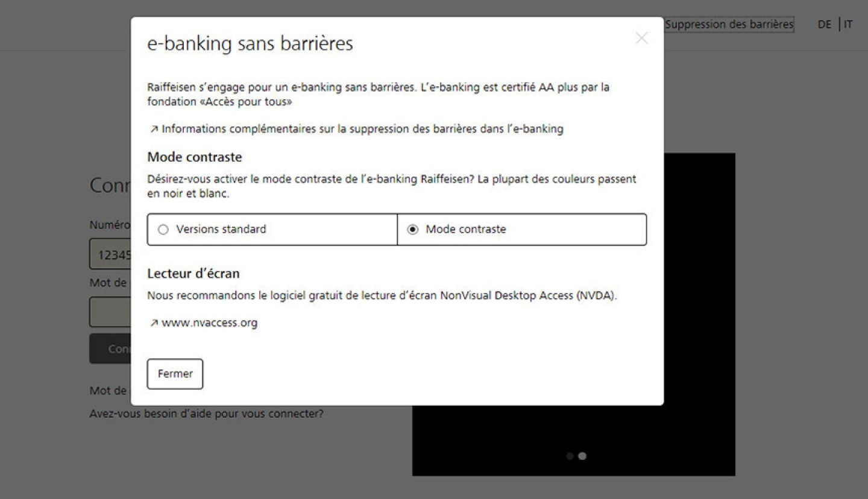868x499 pixels.
Task: Click the password input field behind the dialog
Action: coord(110,312)
